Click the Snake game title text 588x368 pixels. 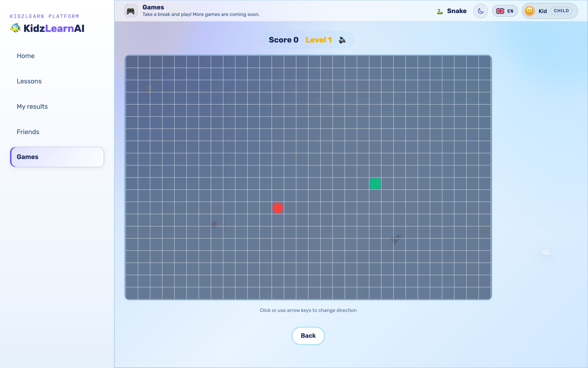(x=457, y=11)
